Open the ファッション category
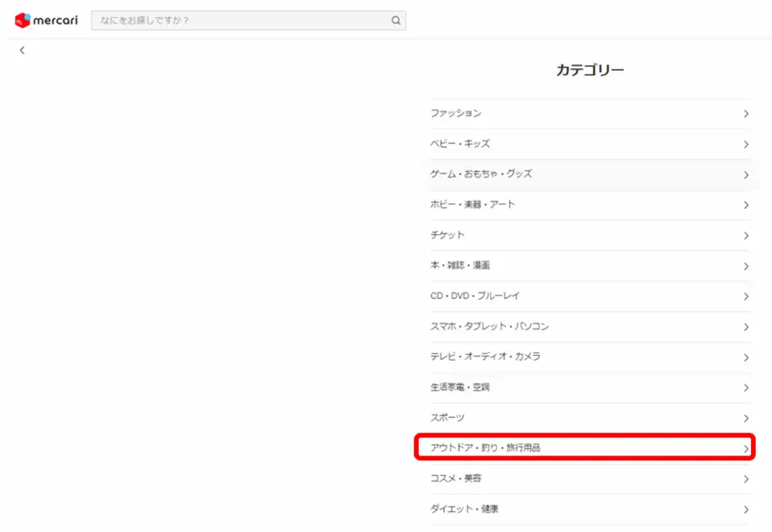772x532 pixels. coord(456,113)
